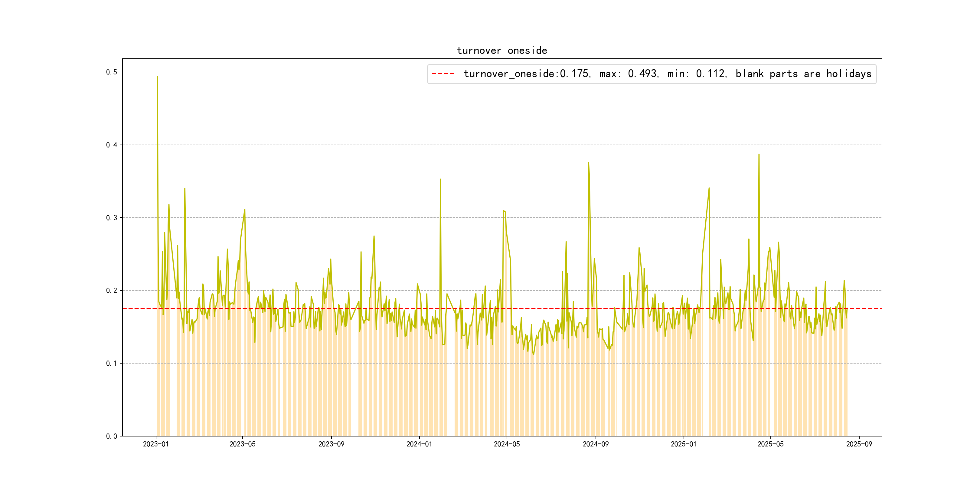Click the 2025-05 x-axis tick label
The width and height of the screenshot is (980, 490).
[x=770, y=444]
